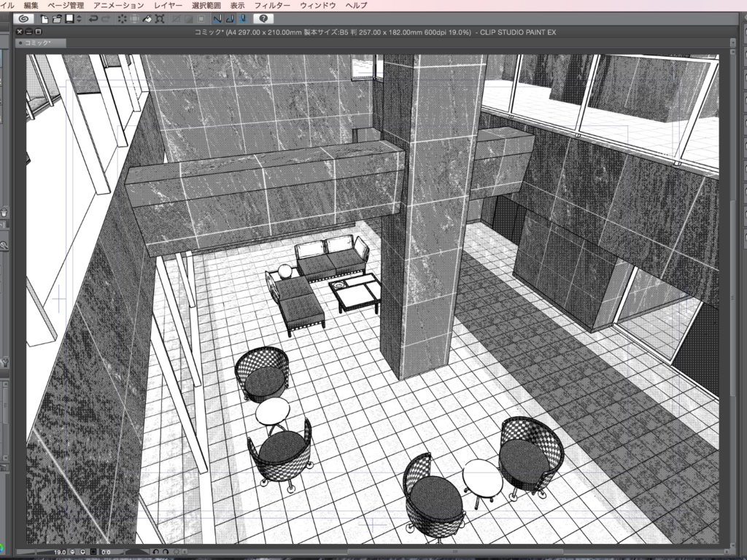
Task: Select the New file icon
Action: point(45,19)
